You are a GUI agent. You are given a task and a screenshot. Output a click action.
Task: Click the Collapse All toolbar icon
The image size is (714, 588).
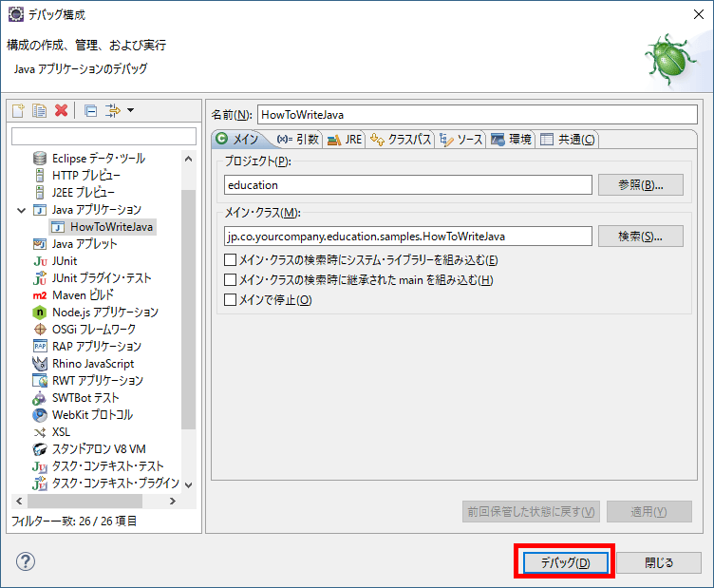(90, 111)
